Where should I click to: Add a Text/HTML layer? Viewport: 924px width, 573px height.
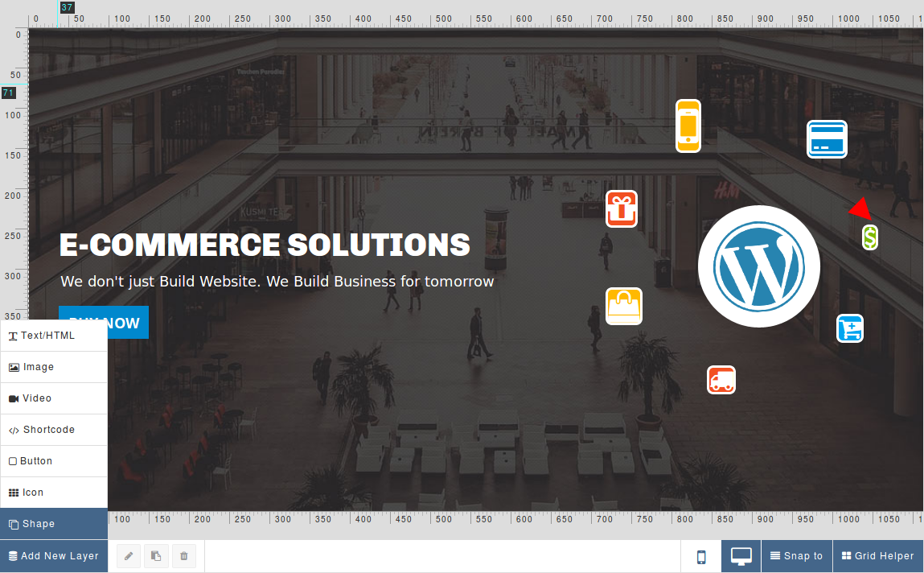tap(54, 336)
